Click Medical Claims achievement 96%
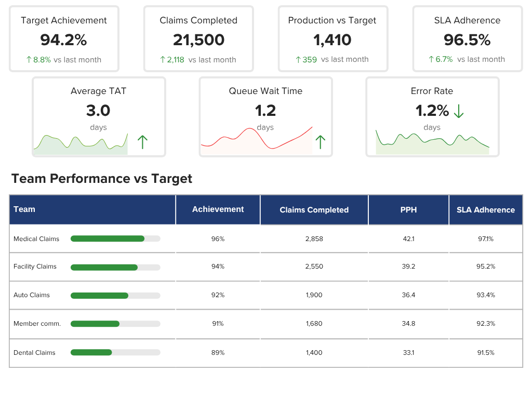The height and width of the screenshot is (399, 532). tap(218, 239)
